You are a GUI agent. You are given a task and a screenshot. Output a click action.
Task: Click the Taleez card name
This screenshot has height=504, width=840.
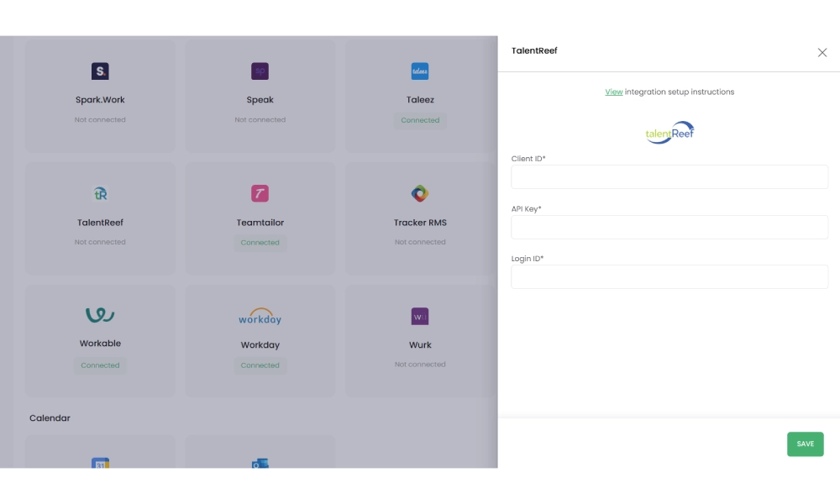pos(420,100)
